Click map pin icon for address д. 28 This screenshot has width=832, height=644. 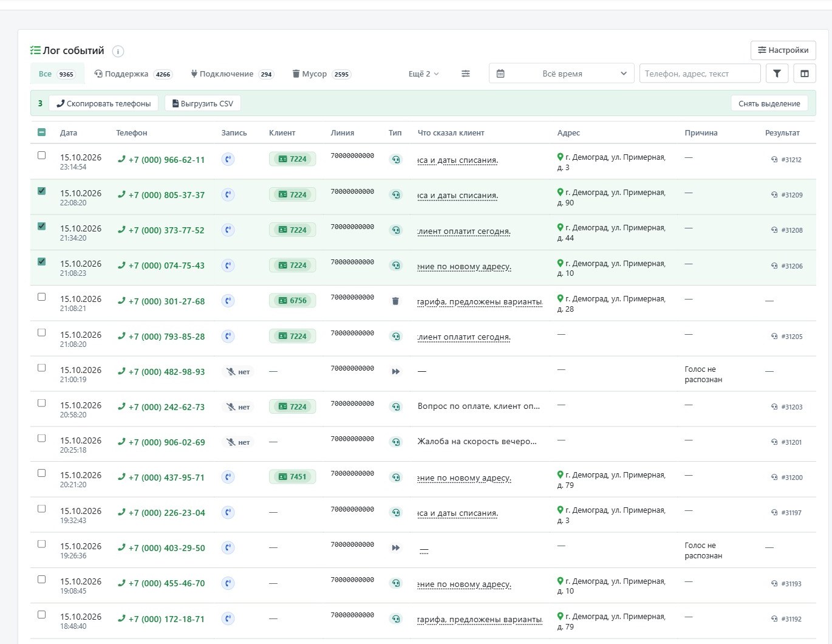click(x=561, y=298)
